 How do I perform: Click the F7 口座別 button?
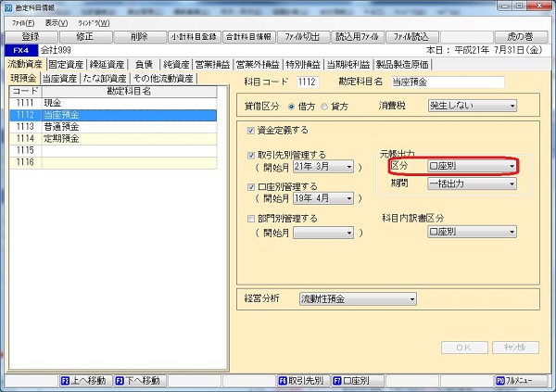pos(357,381)
